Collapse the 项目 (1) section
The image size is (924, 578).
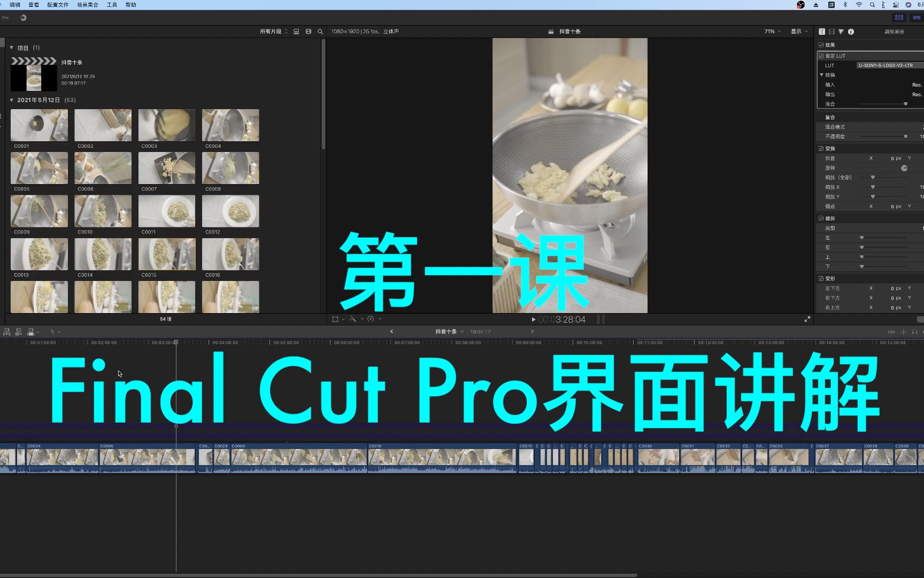coord(12,48)
